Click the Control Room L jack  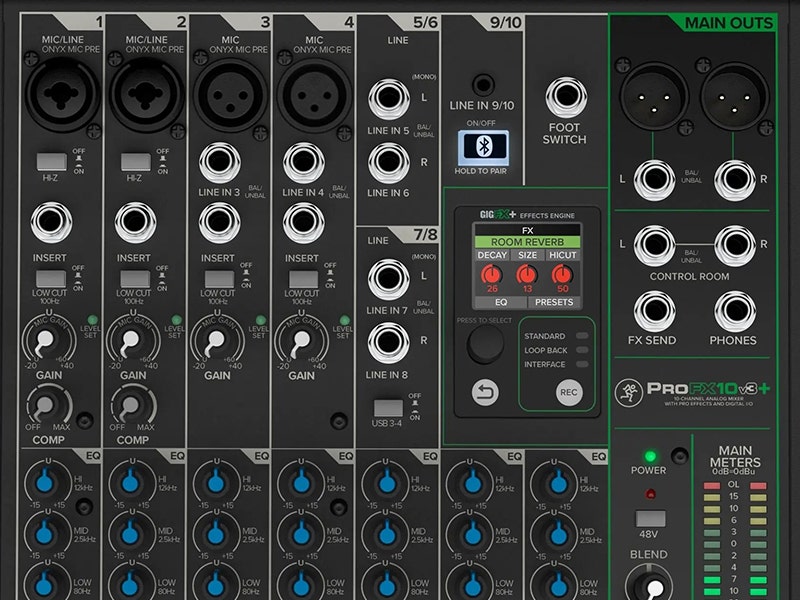[655, 245]
